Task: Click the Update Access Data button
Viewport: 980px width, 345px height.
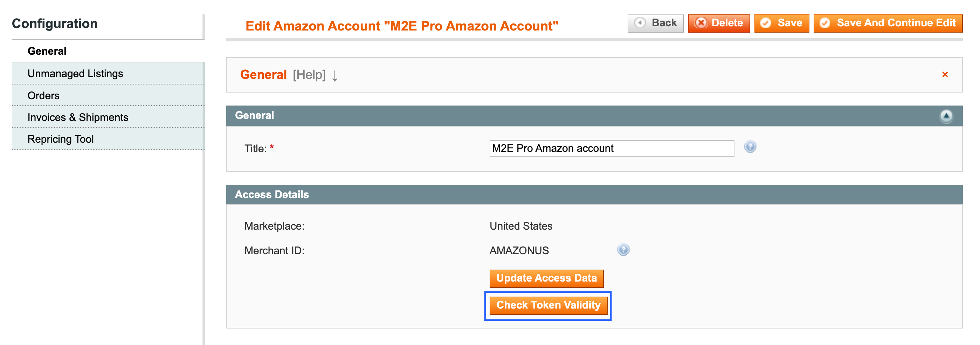Action: pos(546,278)
